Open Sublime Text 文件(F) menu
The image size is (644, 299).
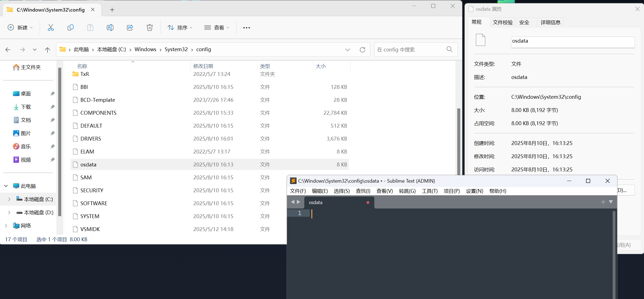tap(298, 191)
